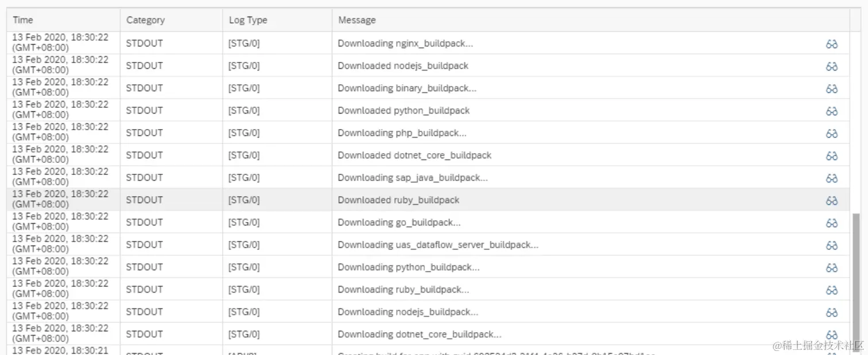Click the Message column header
The height and width of the screenshot is (355, 868).
[591, 20]
